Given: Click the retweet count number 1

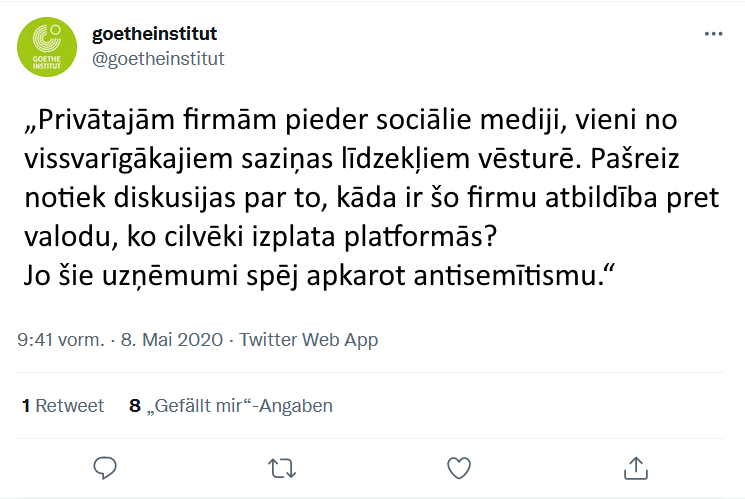Looking at the screenshot, I should pos(25,406).
